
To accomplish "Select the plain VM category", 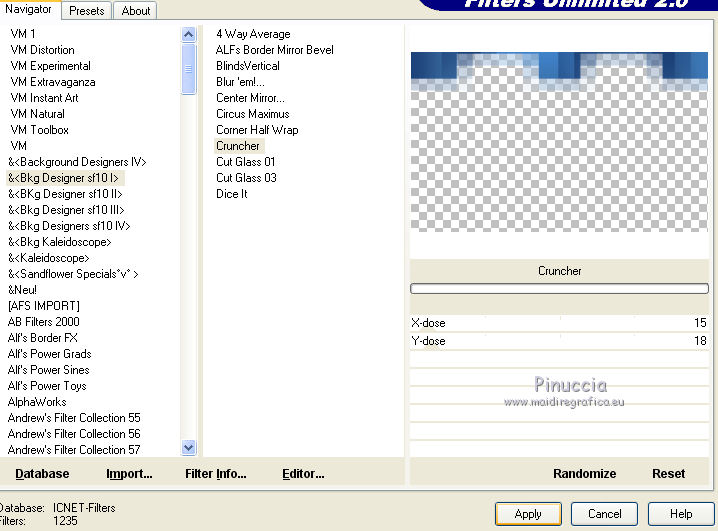I will pyautogui.click(x=18, y=146).
